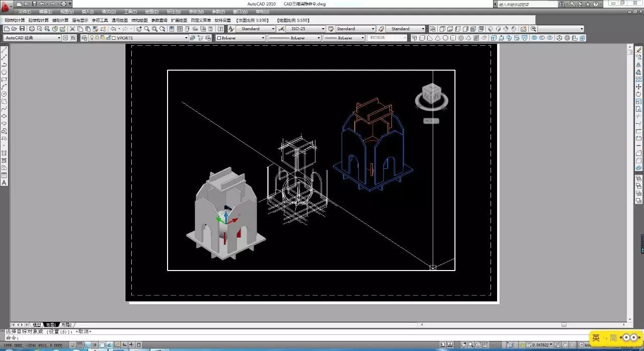Expand the quick access toolbar customize arrow
This screenshot has width=644, height=351.
click(70, 4)
